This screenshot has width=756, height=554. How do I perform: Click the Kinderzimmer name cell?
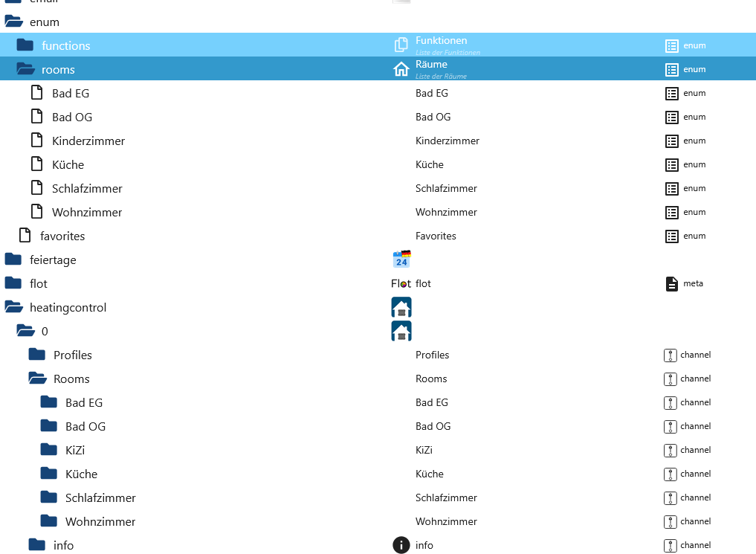point(448,141)
